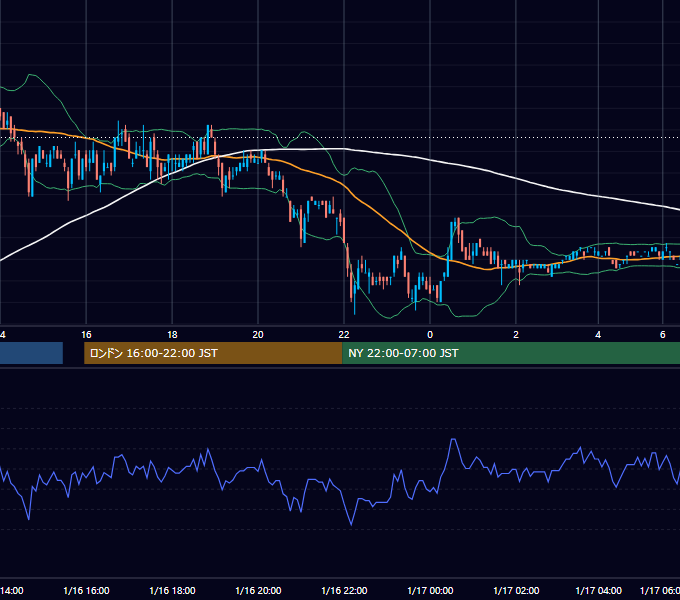
Task: Click the "1/17 04:00" date label
Action: [598, 590]
